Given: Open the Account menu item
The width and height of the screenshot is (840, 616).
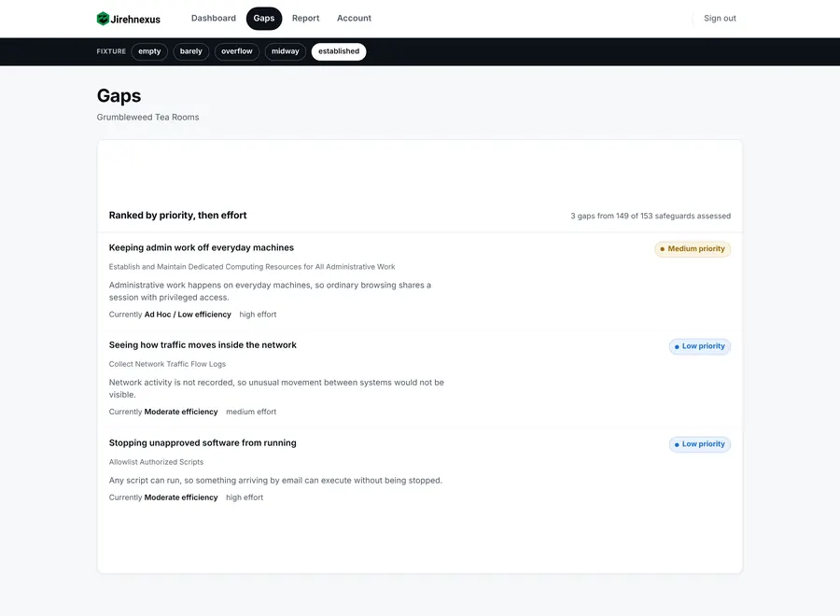Looking at the screenshot, I should point(354,19).
